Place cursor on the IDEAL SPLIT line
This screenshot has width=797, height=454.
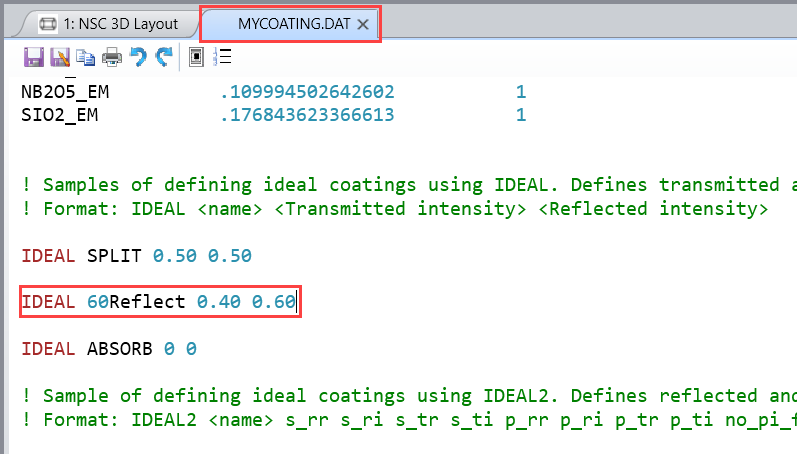tap(136, 256)
